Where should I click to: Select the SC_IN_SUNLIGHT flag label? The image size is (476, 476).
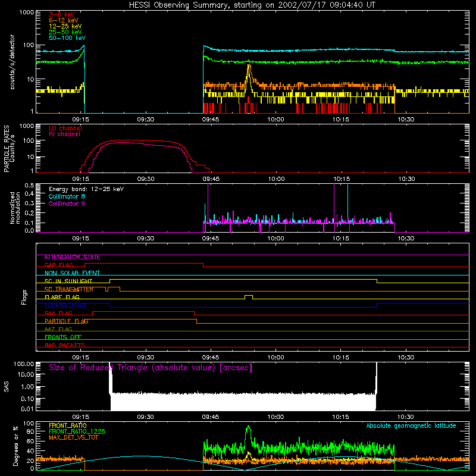click(x=68, y=281)
